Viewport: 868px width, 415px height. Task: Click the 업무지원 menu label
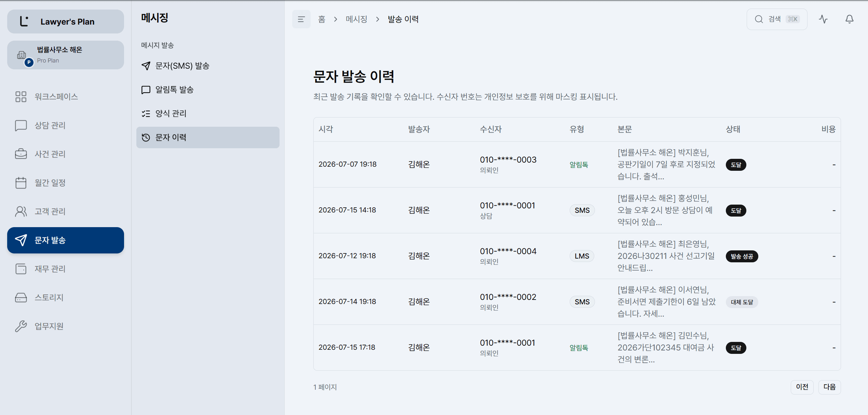click(x=49, y=326)
